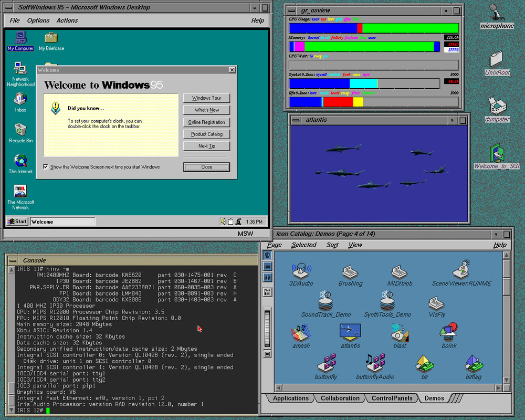Open the dumpster on the desktop
525x420 pixels.
tap(497, 108)
